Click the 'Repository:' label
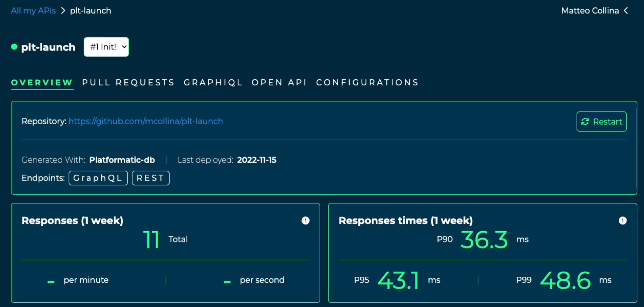 (x=44, y=121)
